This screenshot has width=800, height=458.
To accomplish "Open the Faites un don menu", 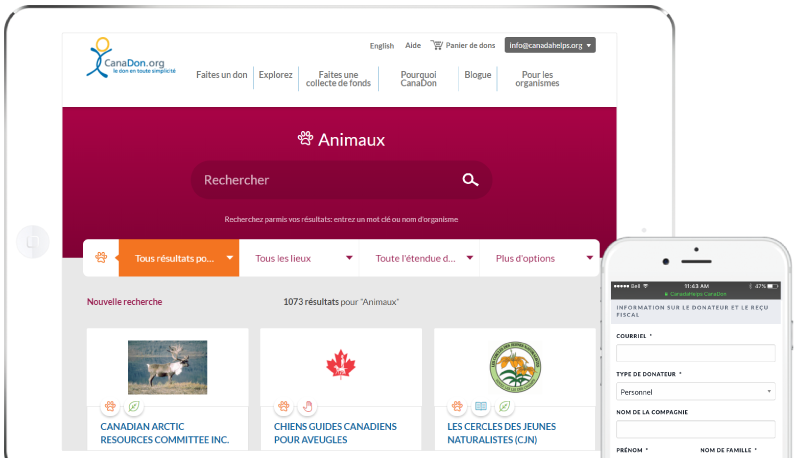I will click(x=221, y=75).
